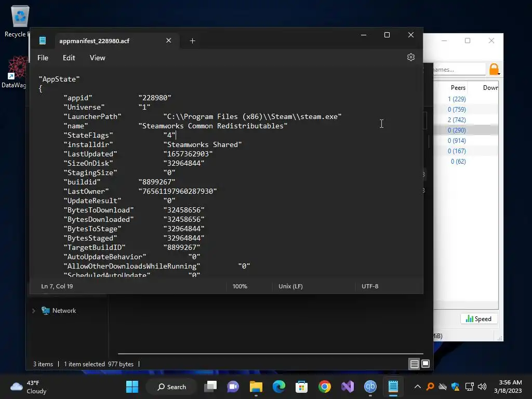
Task: Click the UTF-8 encoding indicator
Action: [x=370, y=286]
